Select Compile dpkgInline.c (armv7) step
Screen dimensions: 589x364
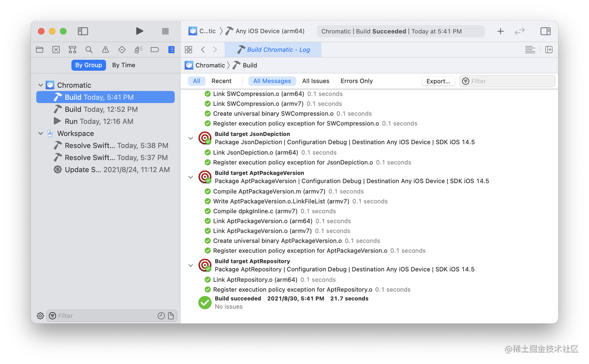[x=270, y=211]
